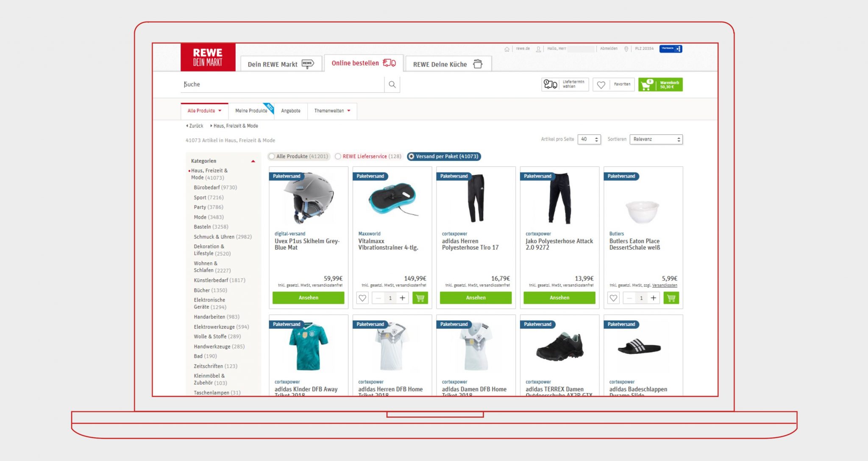This screenshot has height=461, width=868.
Task: Click PLZ 20354 postal code
Action: click(x=644, y=49)
